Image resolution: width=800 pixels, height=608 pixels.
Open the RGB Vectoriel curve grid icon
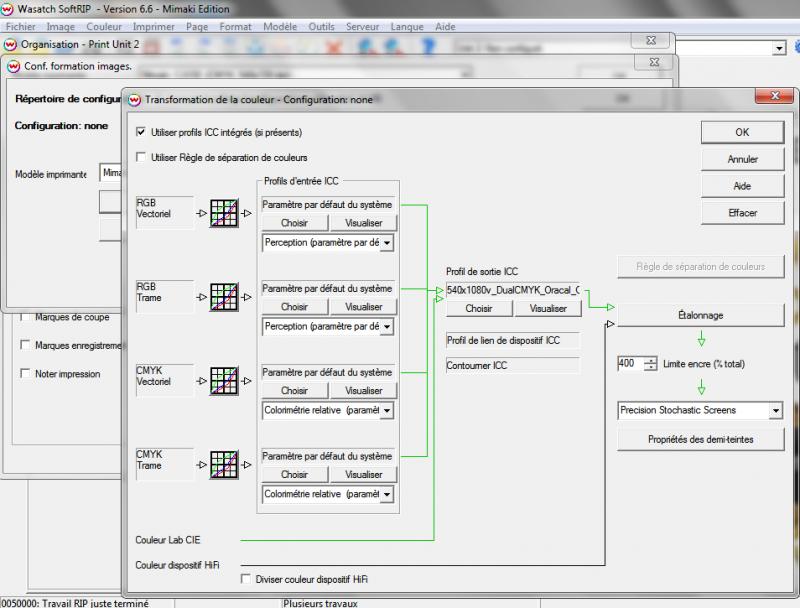click(x=224, y=213)
